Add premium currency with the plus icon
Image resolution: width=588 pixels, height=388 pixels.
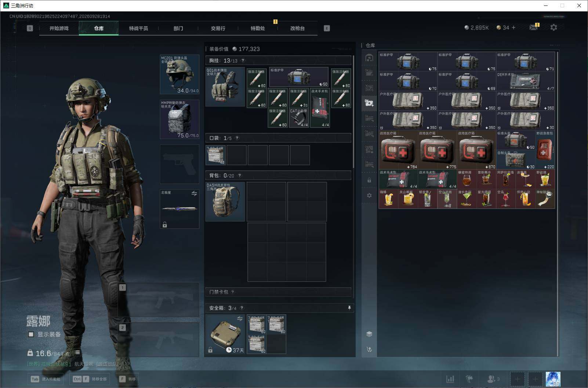[x=513, y=28]
